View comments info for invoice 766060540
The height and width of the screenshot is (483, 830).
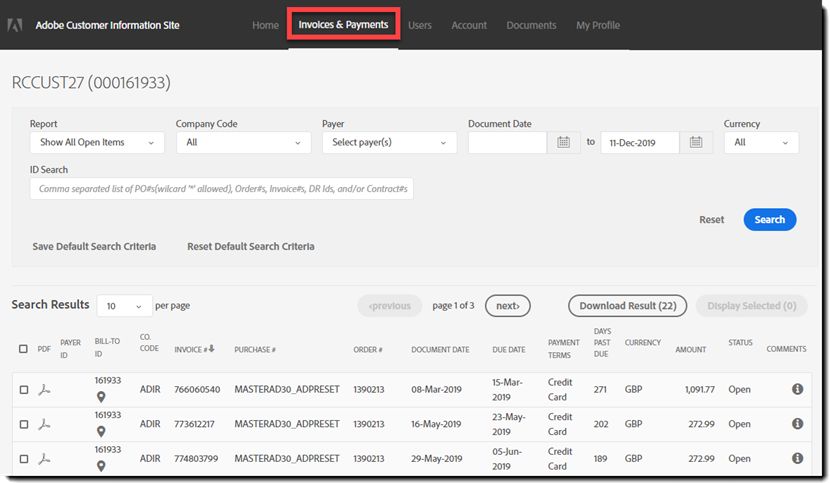pyautogui.click(x=798, y=389)
